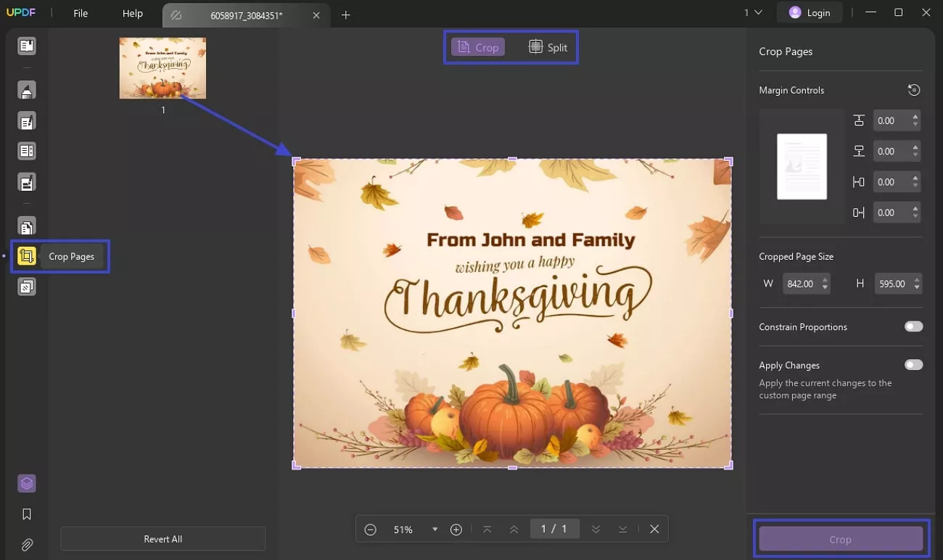Click the Revert All button
943x560 pixels.
pos(162,538)
